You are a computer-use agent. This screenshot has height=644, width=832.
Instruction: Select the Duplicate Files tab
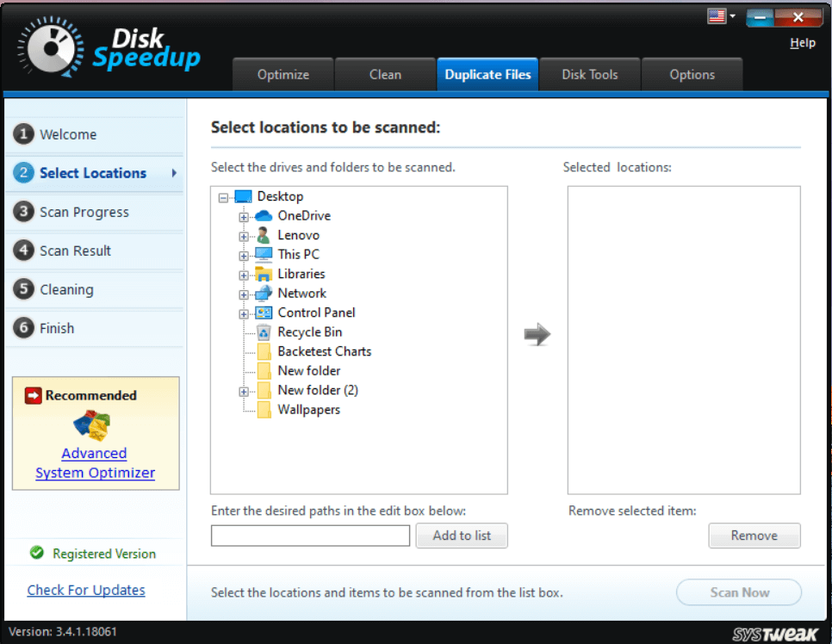click(487, 75)
